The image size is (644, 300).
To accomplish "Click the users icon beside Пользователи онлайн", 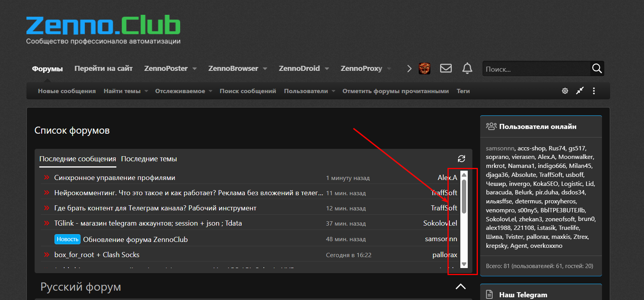I will click(x=491, y=126).
